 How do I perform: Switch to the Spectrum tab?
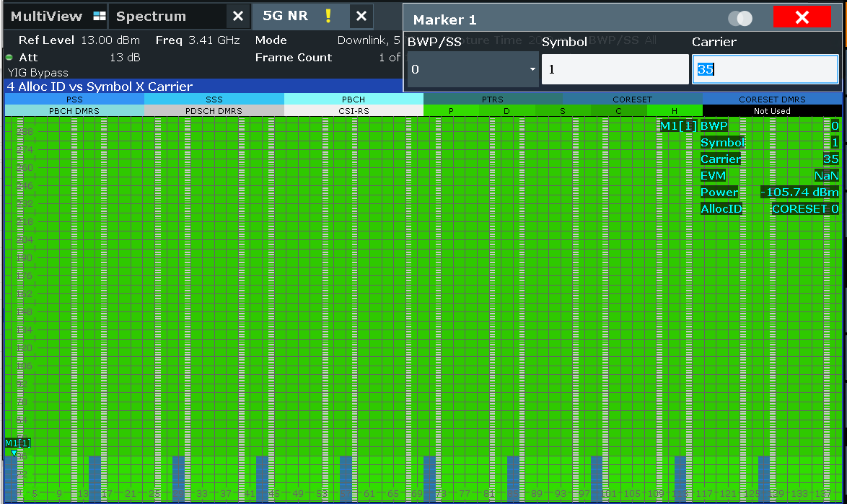click(x=152, y=16)
